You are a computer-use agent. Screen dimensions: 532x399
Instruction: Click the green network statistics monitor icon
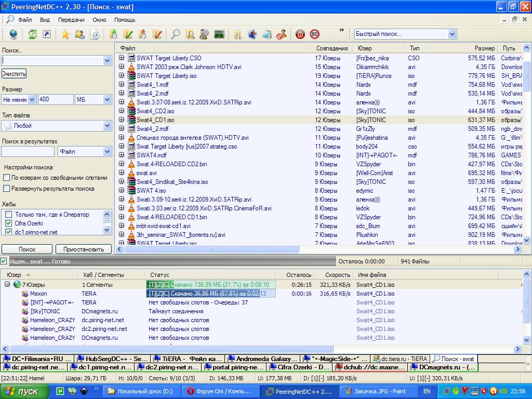(219, 34)
